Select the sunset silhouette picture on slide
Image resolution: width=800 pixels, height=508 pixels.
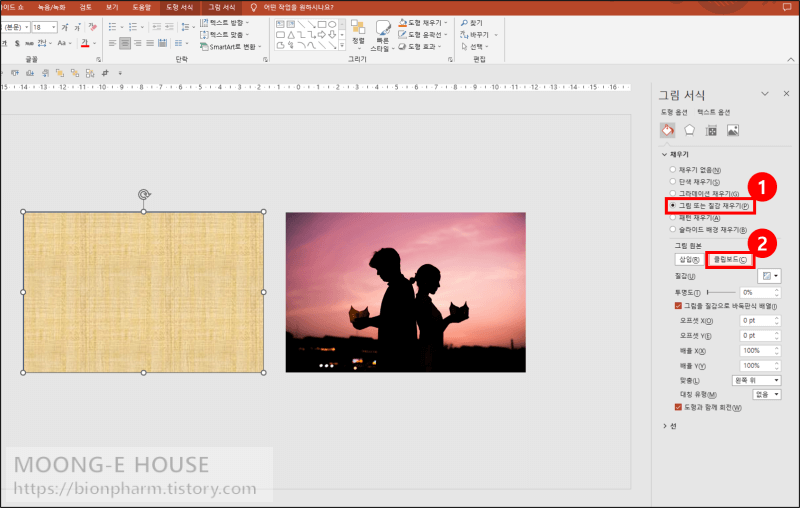point(406,292)
